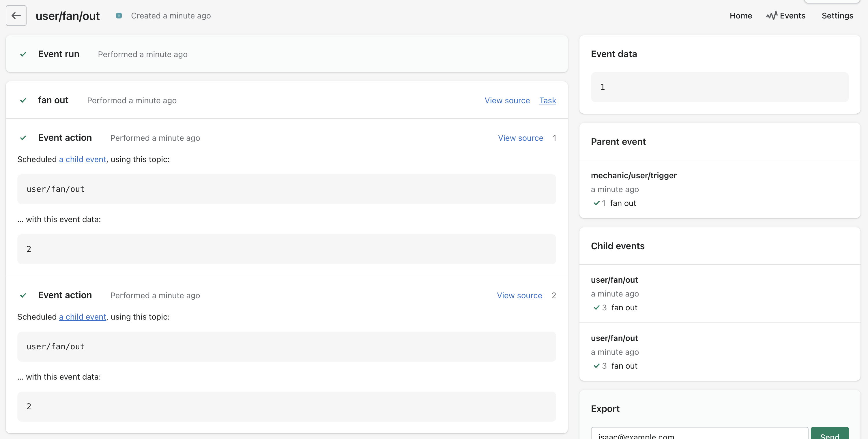Viewport: 868px width, 439px height.
Task: Click the first Event action checkmark icon
Action: pyautogui.click(x=23, y=138)
